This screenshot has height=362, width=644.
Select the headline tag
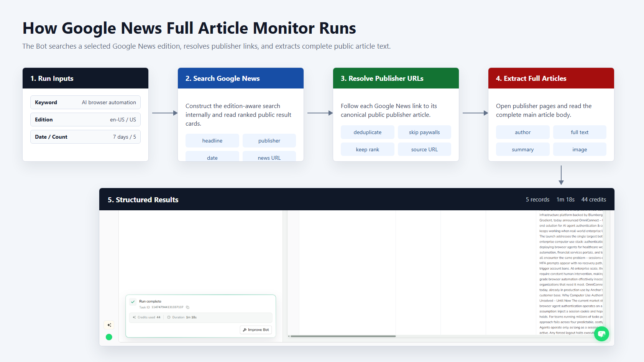tap(212, 141)
